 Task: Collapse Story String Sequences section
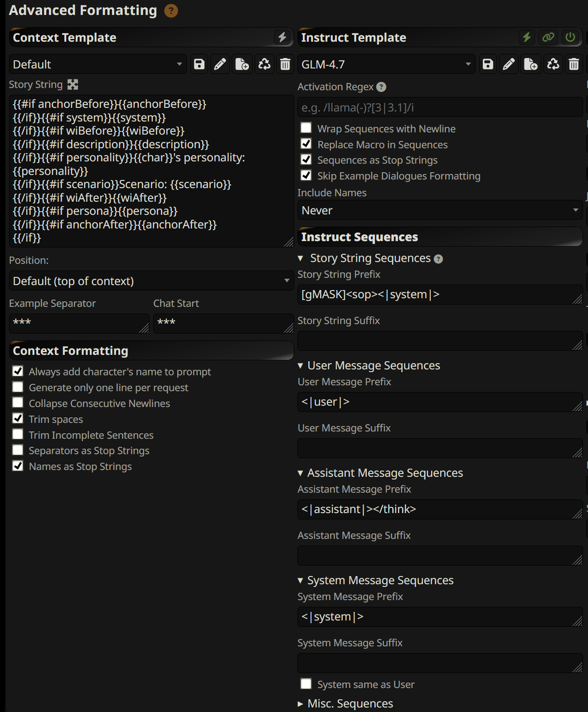(300, 258)
